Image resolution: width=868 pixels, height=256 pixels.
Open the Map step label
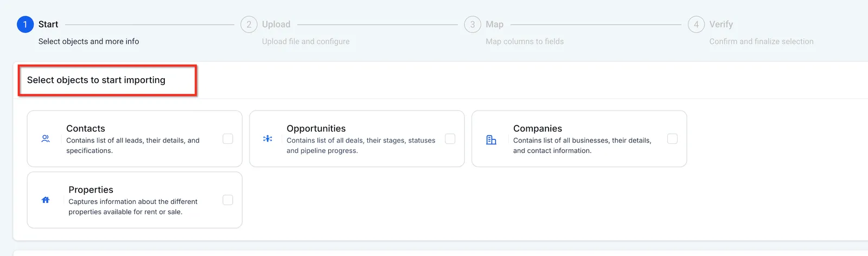[495, 24]
